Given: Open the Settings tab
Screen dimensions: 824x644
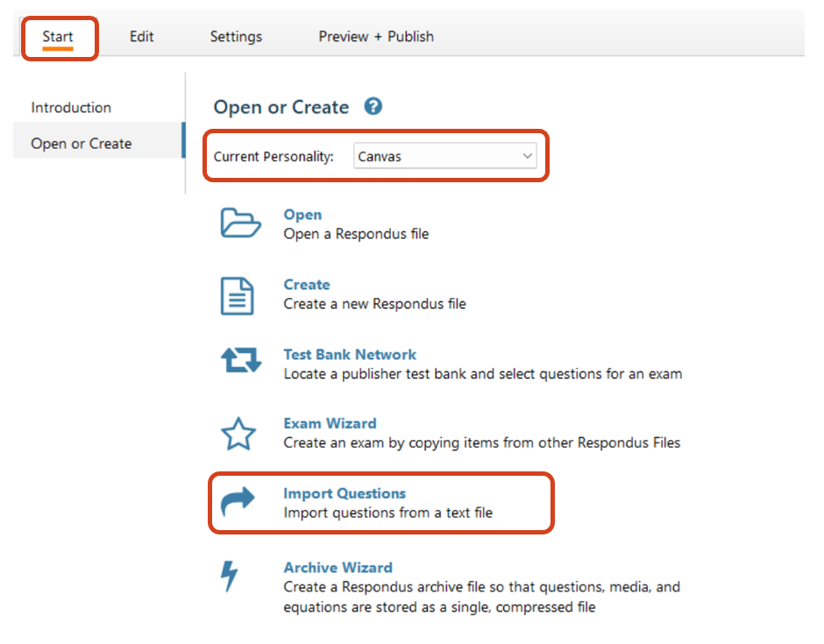Looking at the screenshot, I should pos(236,37).
